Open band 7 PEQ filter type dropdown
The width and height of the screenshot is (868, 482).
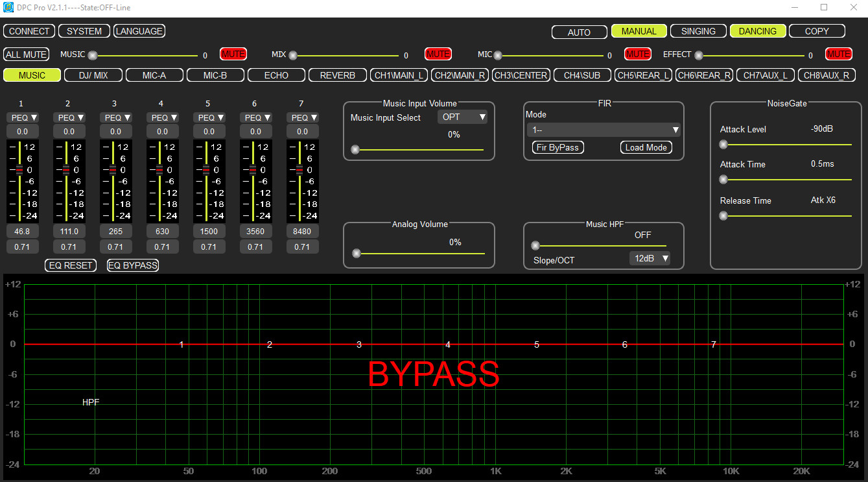[302, 117]
